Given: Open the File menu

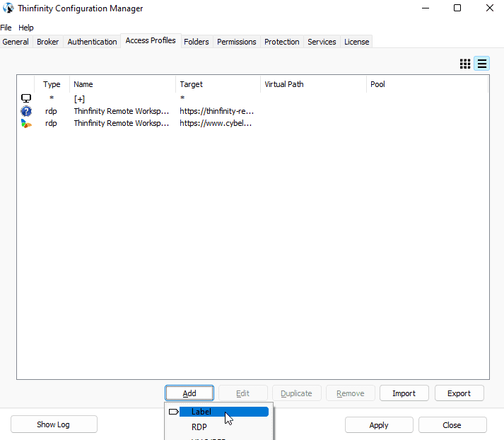Looking at the screenshot, I should coord(6,28).
